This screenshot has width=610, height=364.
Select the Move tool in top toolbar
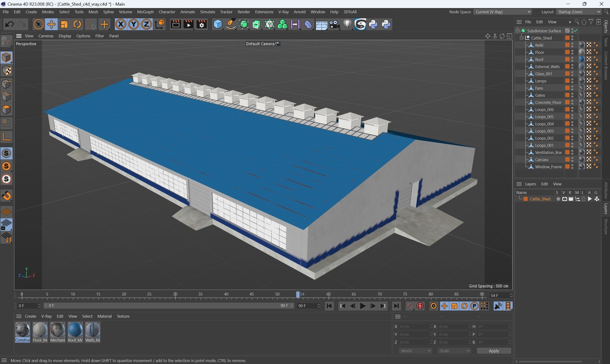[51, 24]
